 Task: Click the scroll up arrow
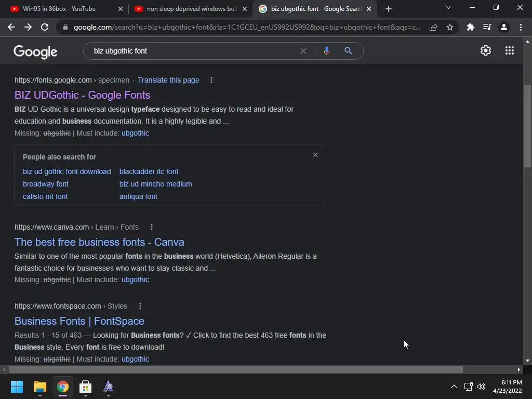pyautogui.click(x=527, y=42)
